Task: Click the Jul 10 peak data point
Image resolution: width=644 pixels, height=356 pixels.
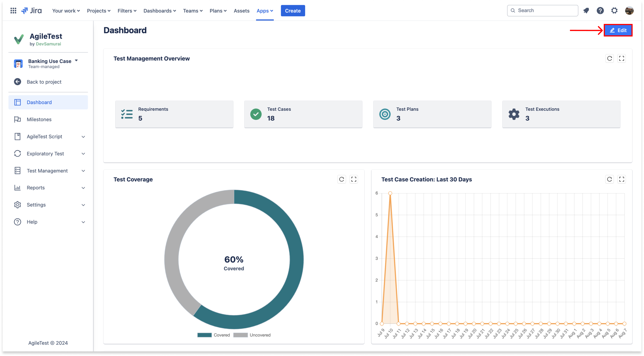Action: coord(390,193)
